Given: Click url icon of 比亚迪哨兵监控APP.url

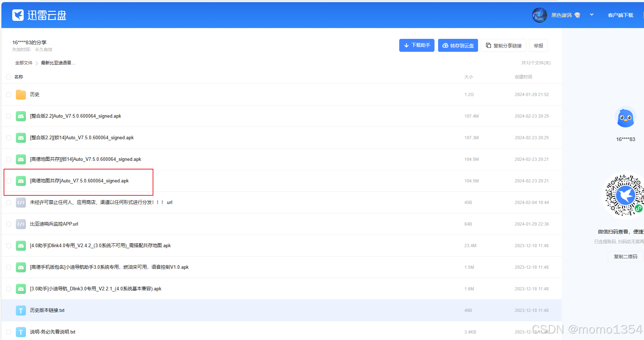Looking at the screenshot, I should click(x=21, y=224).
